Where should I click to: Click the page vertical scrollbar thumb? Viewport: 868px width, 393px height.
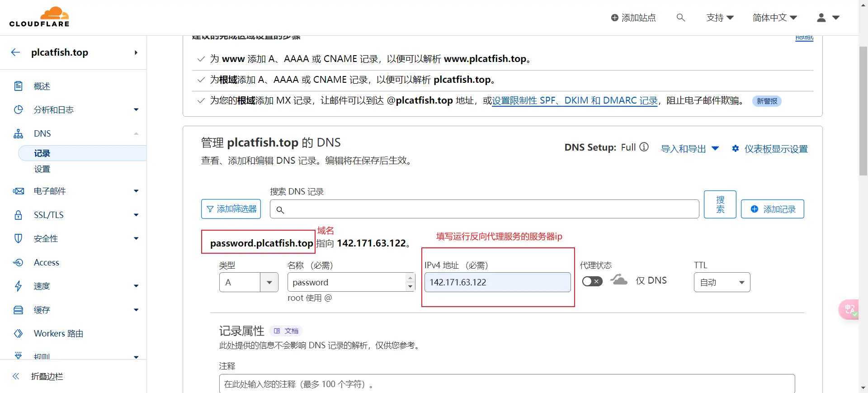pos(863,111)
